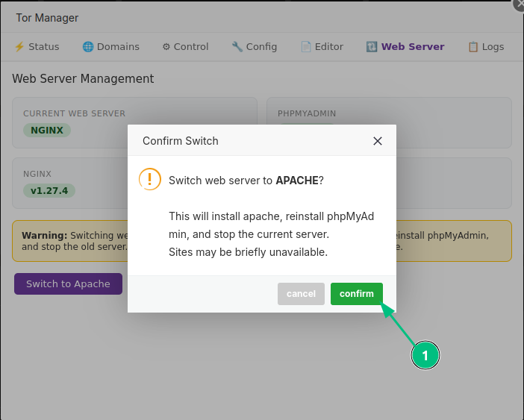This screenshot has height=420, width=524.
Task: Click the PHPMYADMIN card label
Action: (307, 113)
